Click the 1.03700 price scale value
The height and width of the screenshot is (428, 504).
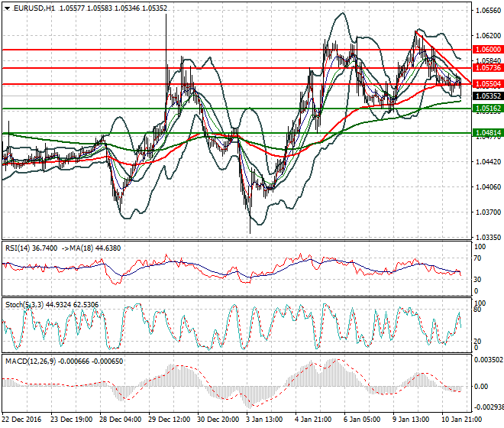click(488, 212)
